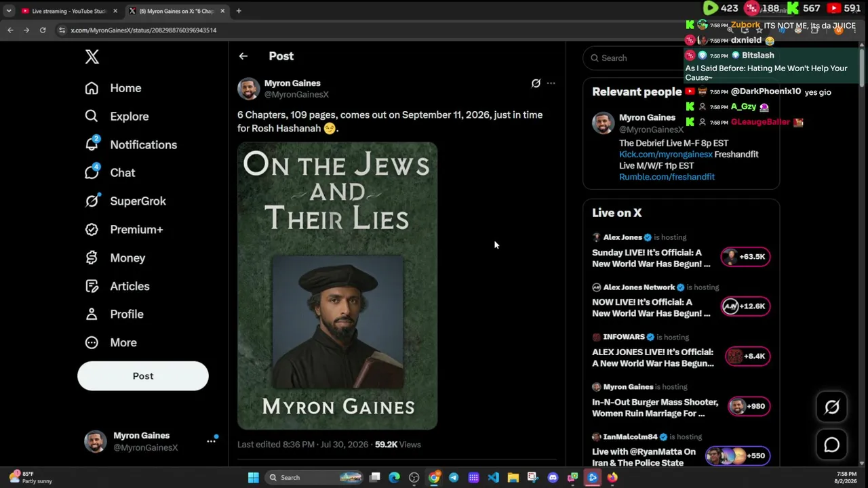Open Articles in the sidebar
The height and width of the screenshot is (488, 868).
(x=117, y=287)
